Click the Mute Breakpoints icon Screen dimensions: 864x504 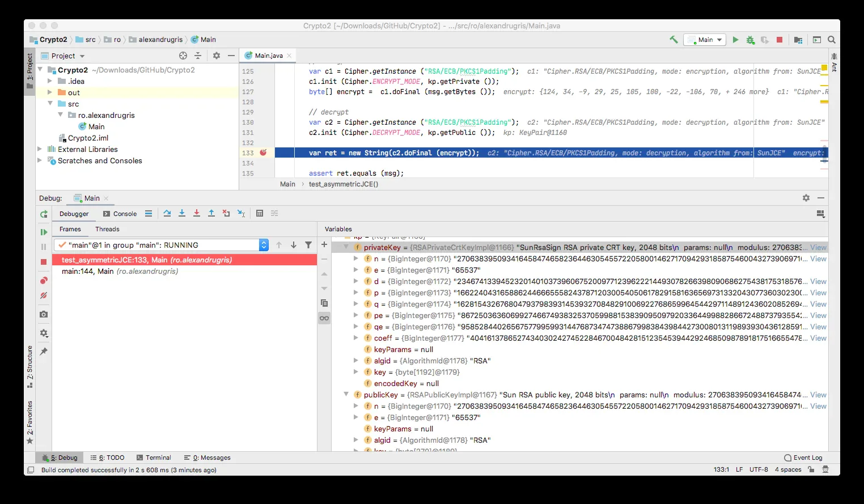[44, 295]
